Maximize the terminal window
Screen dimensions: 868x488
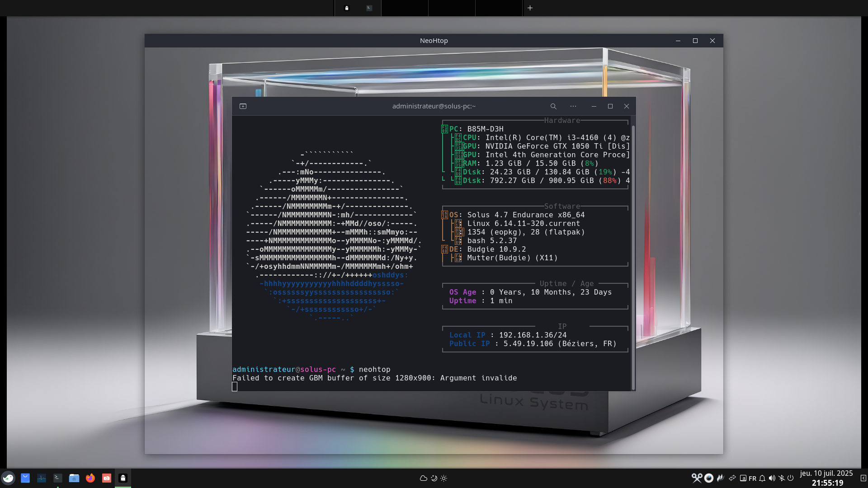[x=610, y=106]
